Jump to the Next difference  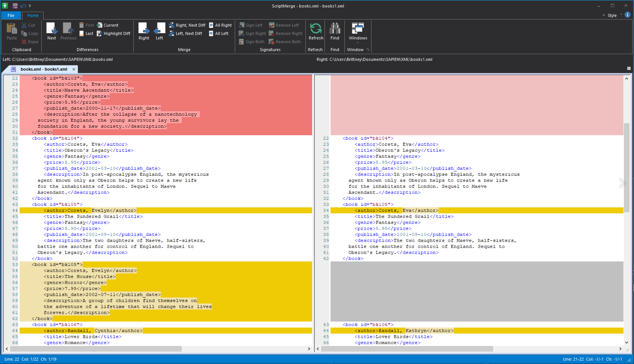pos(51,31)
